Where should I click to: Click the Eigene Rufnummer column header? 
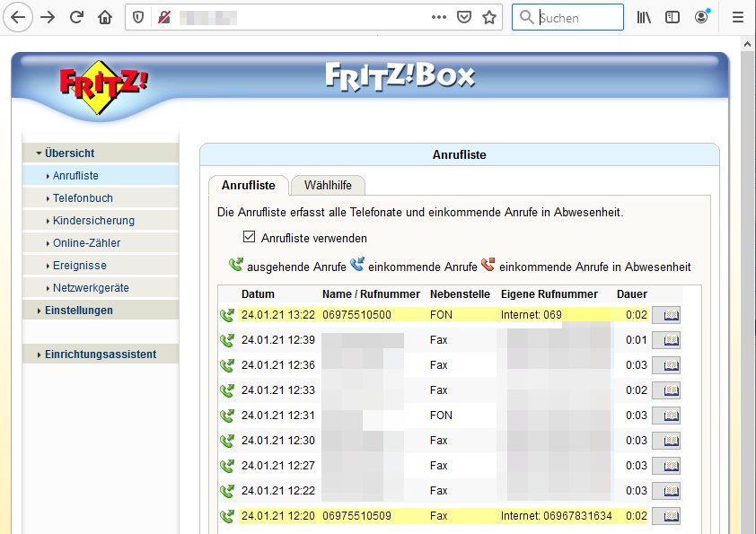pos(549,294)
